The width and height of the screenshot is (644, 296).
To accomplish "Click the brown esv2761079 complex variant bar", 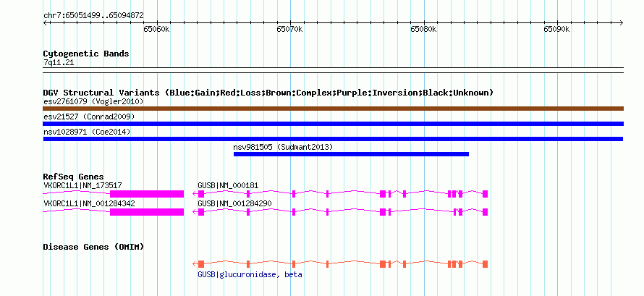I will [334, 109].
